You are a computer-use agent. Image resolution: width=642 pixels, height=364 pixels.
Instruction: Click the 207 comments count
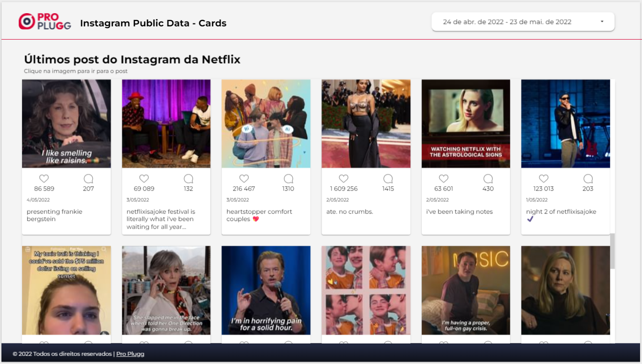tap(88, 189)
